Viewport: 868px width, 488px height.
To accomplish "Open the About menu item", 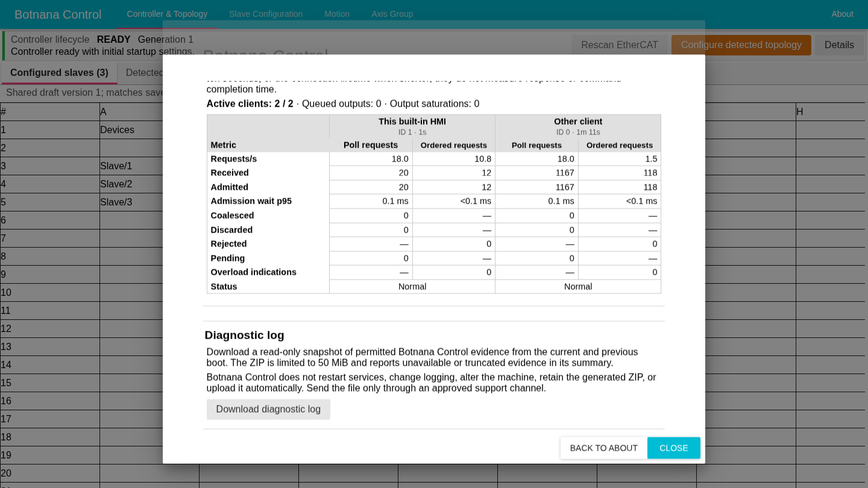I will pyautogui.click(x=842, y=14).
